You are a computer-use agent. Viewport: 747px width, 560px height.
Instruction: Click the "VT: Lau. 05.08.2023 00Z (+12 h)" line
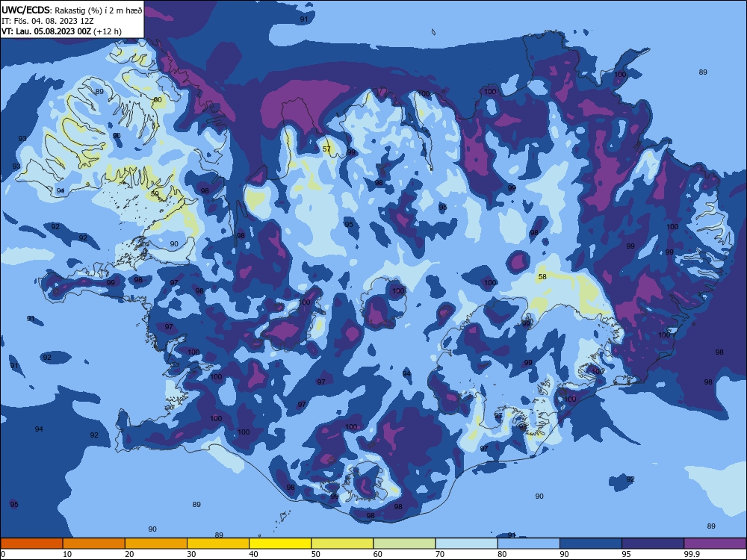tap(61, 31)
